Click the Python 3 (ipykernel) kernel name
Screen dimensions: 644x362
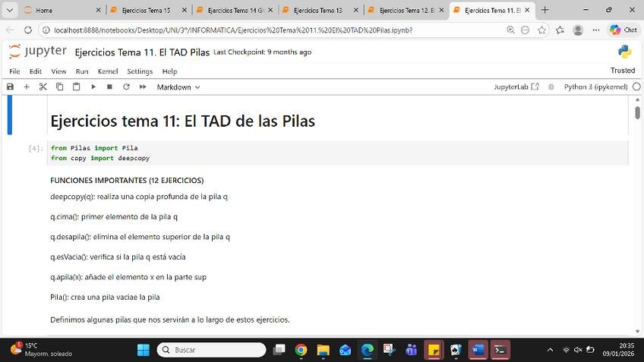595,87
